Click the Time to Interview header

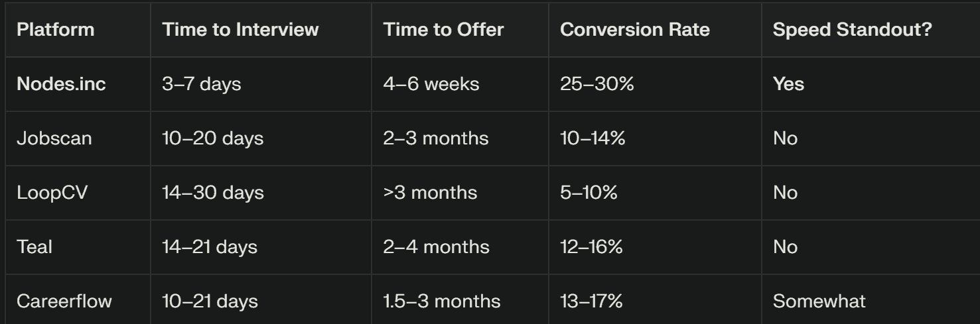coord(240,30)
